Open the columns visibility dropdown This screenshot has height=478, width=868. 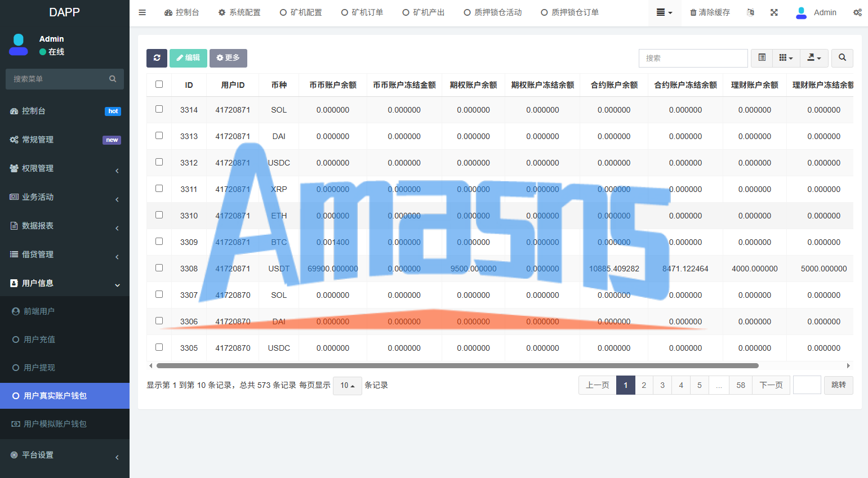tap(786, 58)
